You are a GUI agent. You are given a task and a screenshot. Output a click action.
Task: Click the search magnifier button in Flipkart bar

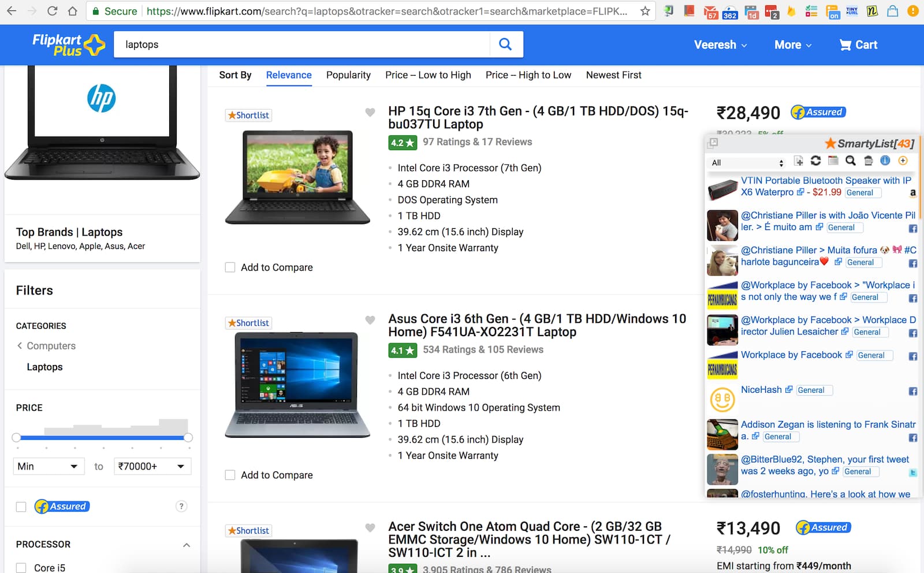click(x=505, y=44)
